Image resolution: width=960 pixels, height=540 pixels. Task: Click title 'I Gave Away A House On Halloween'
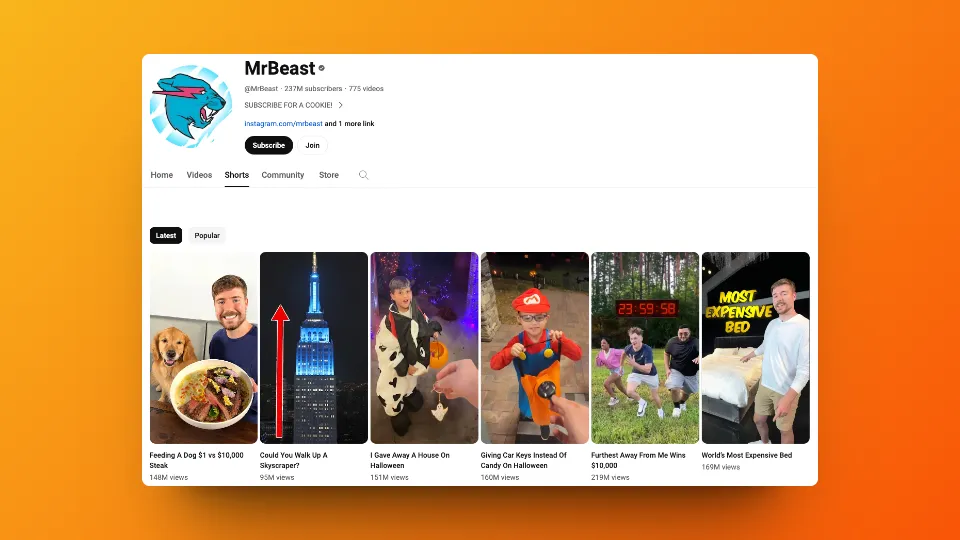[410, 460]
